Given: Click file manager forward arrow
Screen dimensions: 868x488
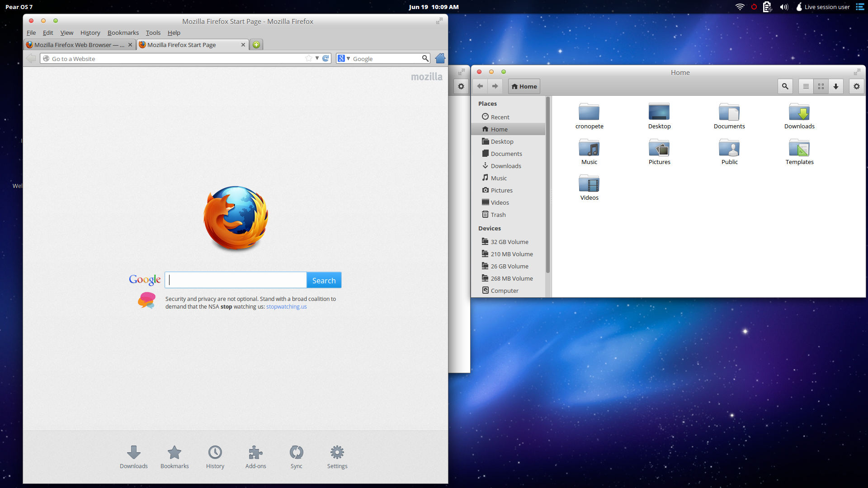Looking at the screenshot, I should (x=495, y=86).
